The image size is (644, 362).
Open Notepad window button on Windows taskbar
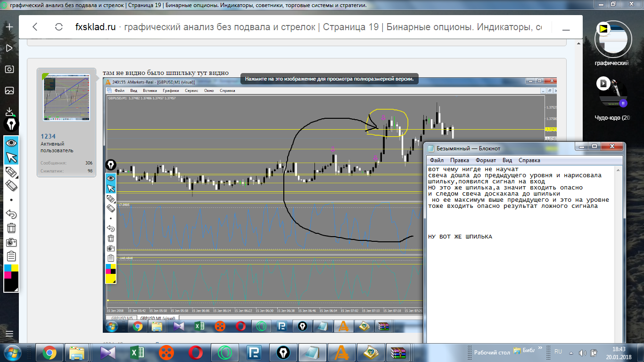click(x=312, y=353)
